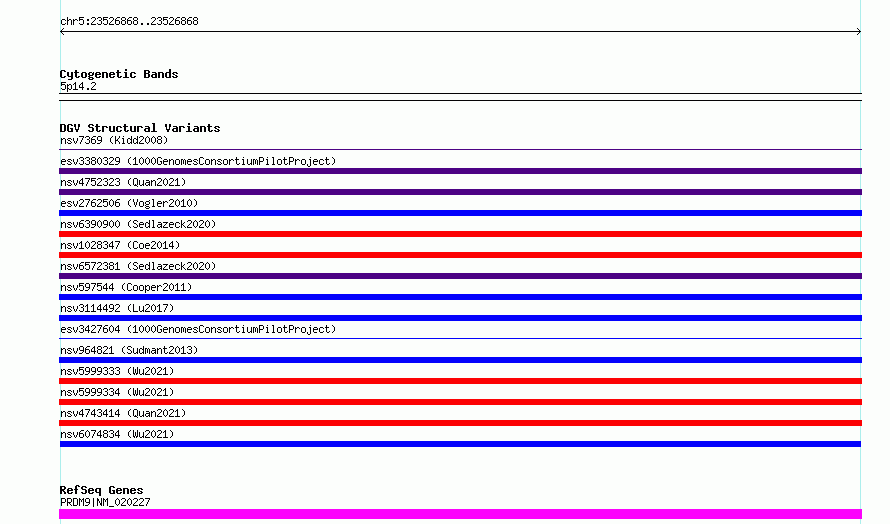The width and height of the screenshot is (890, 524).
Task: Click the purple bar under esv3380329
Action: tap(460, 171)
